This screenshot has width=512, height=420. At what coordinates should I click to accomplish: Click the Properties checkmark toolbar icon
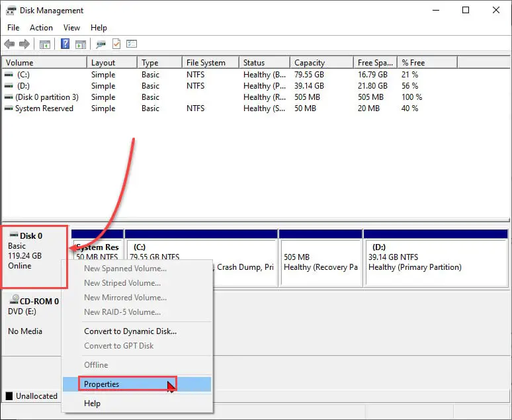pos(116,44)
